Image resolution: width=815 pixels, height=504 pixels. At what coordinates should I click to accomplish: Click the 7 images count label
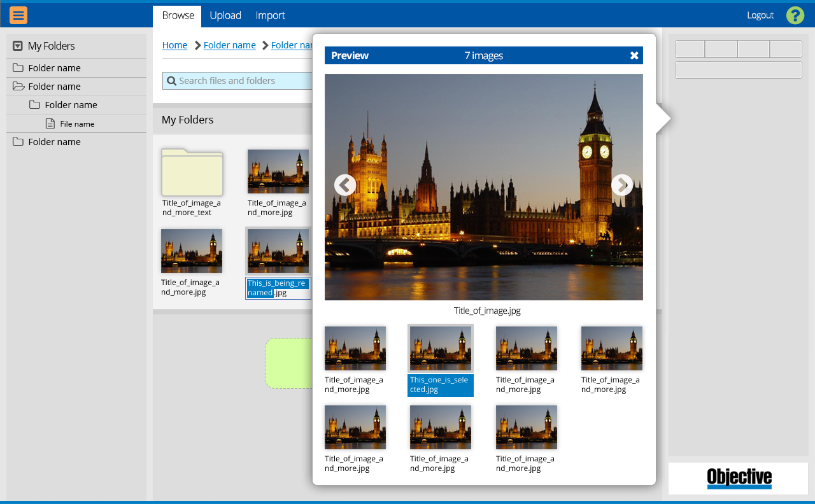point(484,55)
